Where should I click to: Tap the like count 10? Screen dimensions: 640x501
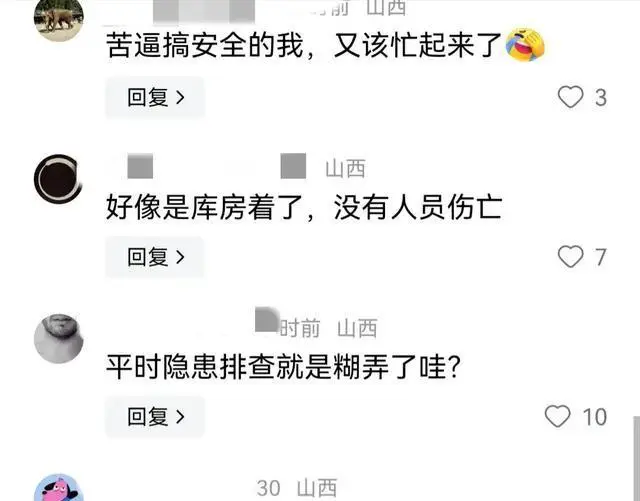595,417
